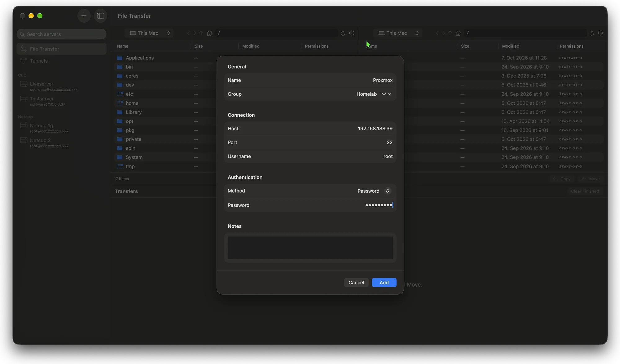The height and width of the screenshot is (364, 620).
Task: Change the authentication Method popup
Action: 374,191
